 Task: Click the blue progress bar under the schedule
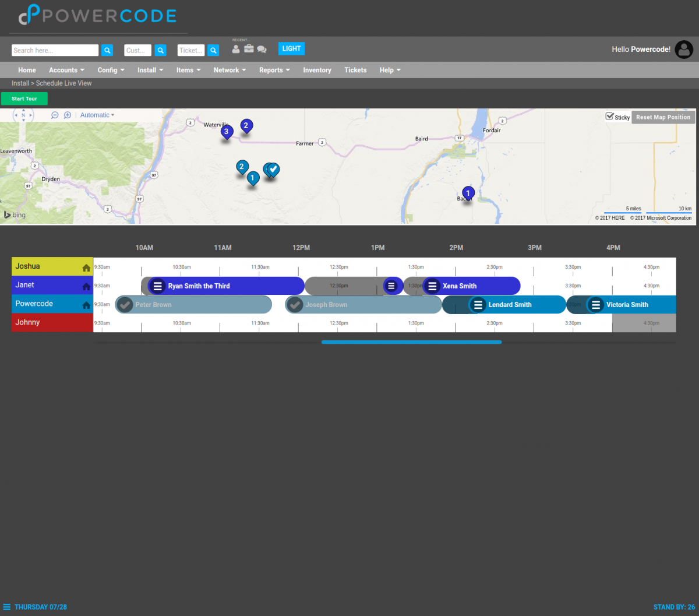pos(411,342)
